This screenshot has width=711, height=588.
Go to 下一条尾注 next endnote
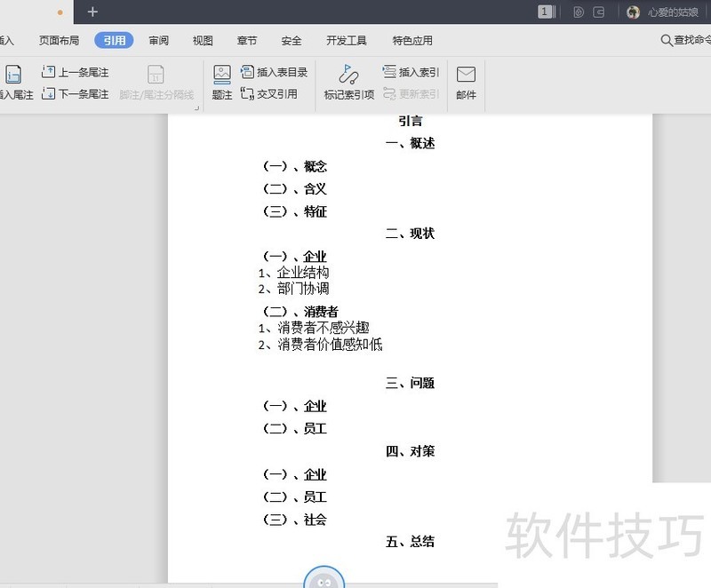tap(76, 93)
